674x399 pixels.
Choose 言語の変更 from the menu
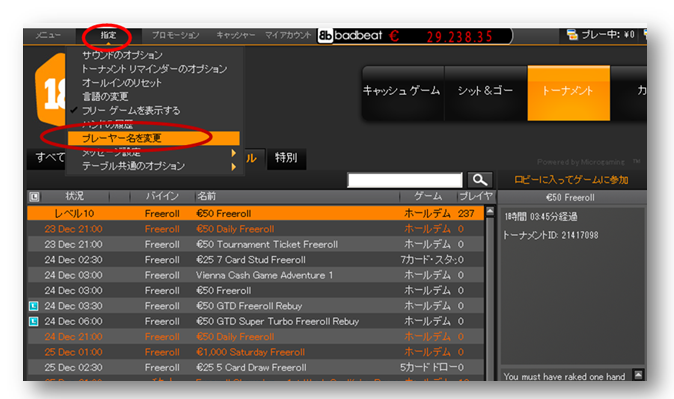pyautogui.click(x=105, y=97)
